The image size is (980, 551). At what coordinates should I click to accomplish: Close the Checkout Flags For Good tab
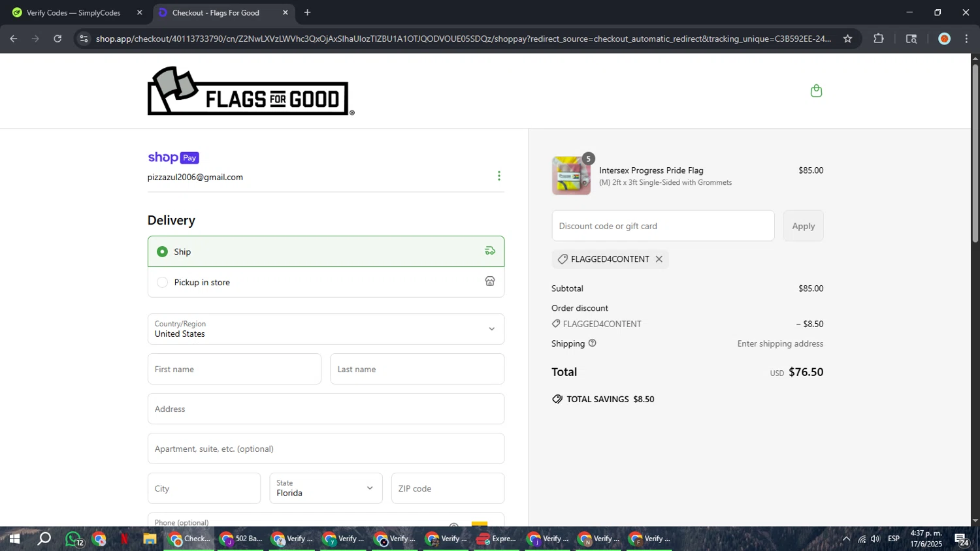tap(285, 12)
